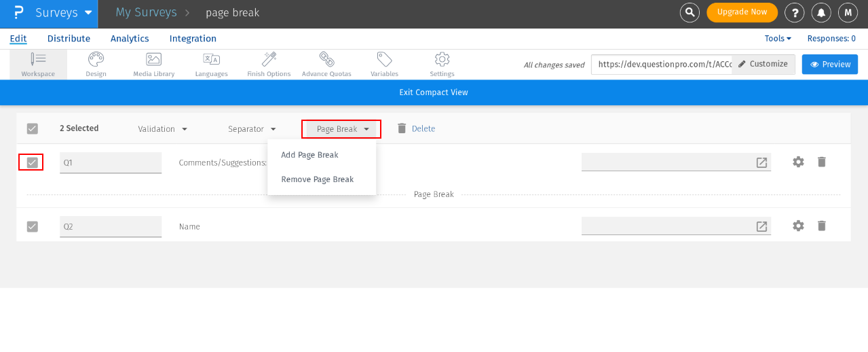The image size is (868, 352).
Task: Open Advance Quotas icon
Action: pyautogui.click(x=326, y=60)
